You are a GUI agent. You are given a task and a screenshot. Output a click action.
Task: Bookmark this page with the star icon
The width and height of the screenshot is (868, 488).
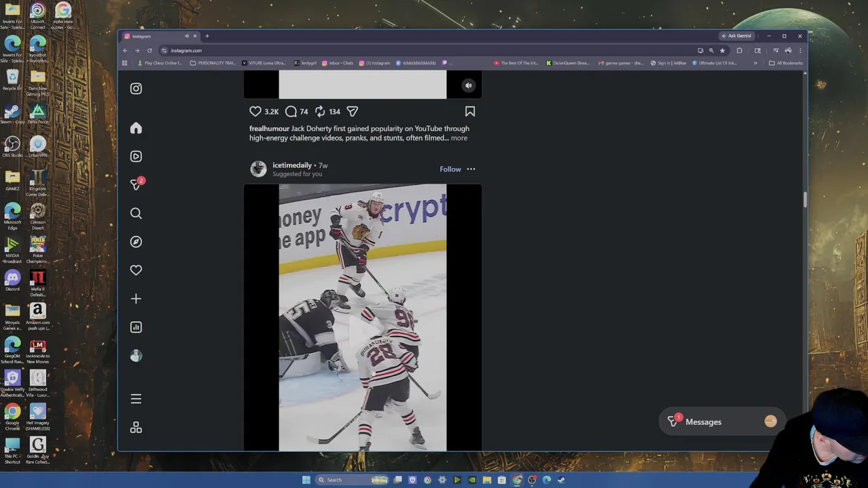pyautogui.click(x=722, y=50)
